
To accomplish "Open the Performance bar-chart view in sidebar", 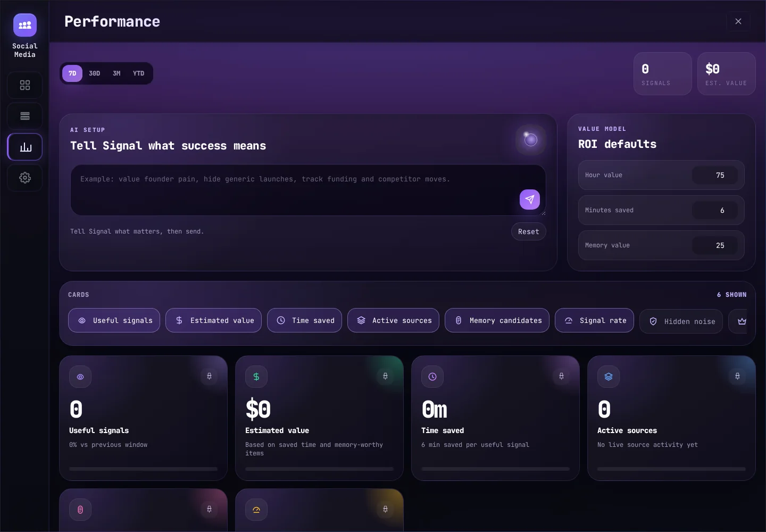I will pyautogui.click(x=25, y=147).
